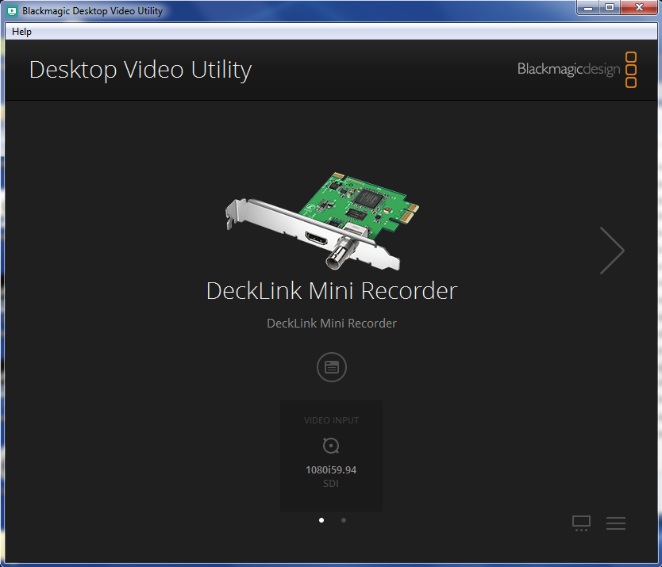
Task: Switch to the second page indicator dot
Action: click(x=343, y=520)
